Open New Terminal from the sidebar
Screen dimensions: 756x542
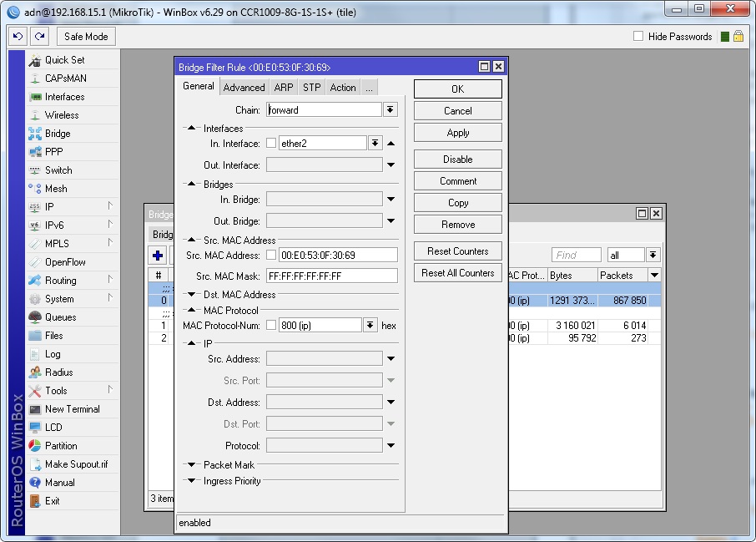coord(72,409)
